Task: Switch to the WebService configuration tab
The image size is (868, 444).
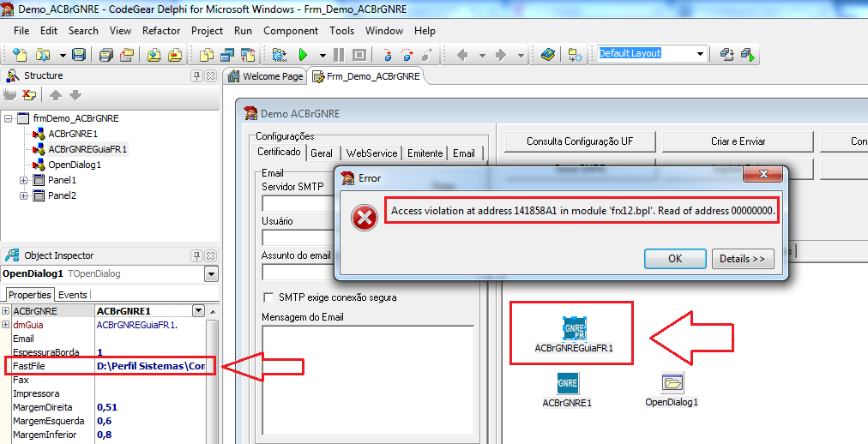Action: click(x=371, y=153)
